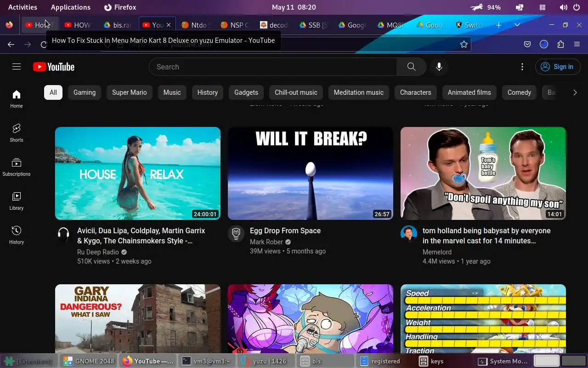Open Subscriptions in the sidebar

click(x=17, y=167)
